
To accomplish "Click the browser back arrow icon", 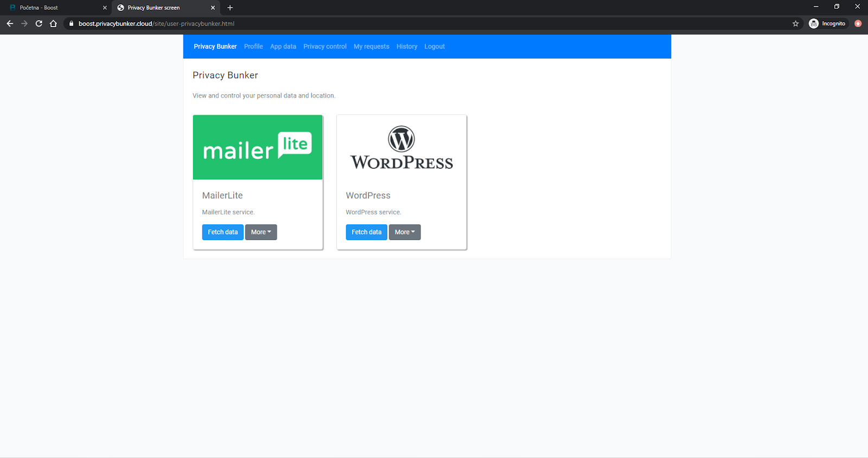I will (x=10, y=23).
